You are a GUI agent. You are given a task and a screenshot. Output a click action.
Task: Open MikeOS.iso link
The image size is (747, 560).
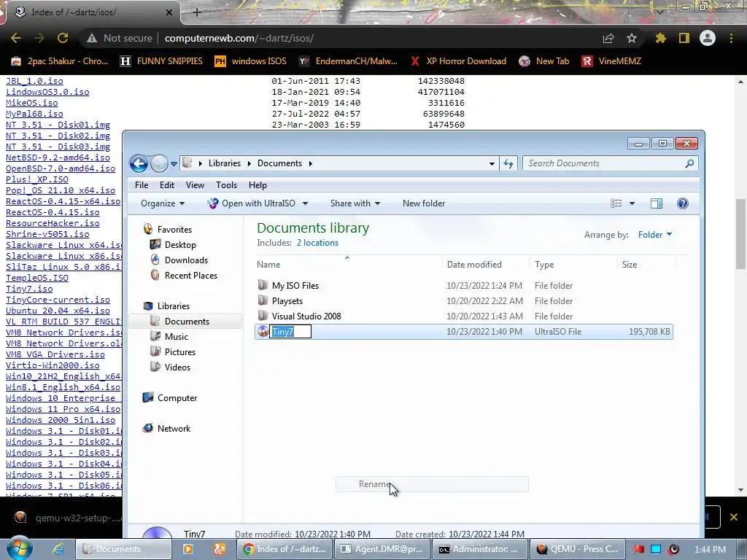click(31, 102)
